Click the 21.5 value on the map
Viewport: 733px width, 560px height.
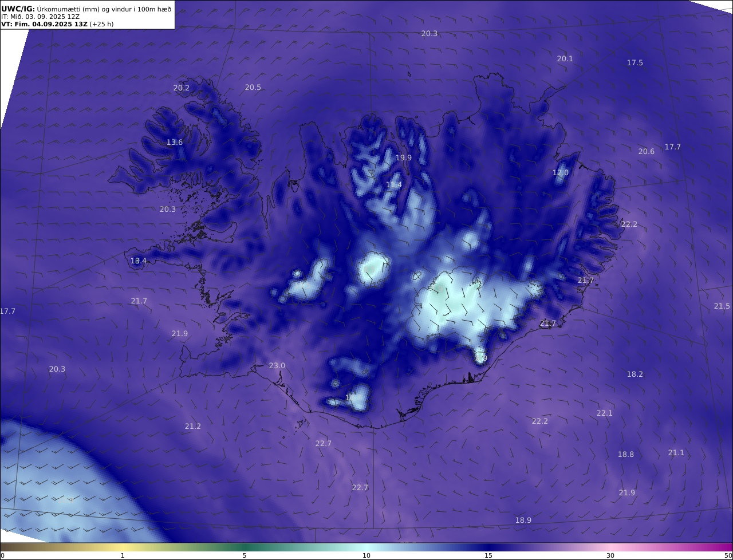pos(722,306)
